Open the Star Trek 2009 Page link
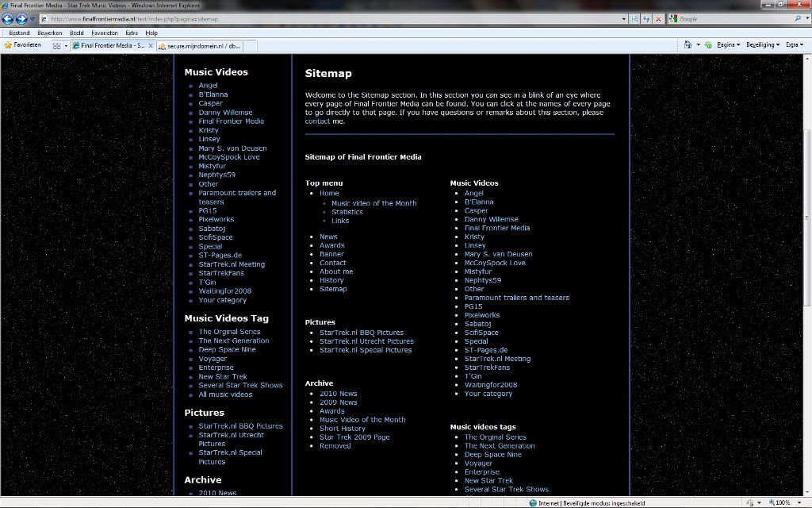The image size is (812, 508). [x=354, y=437]
